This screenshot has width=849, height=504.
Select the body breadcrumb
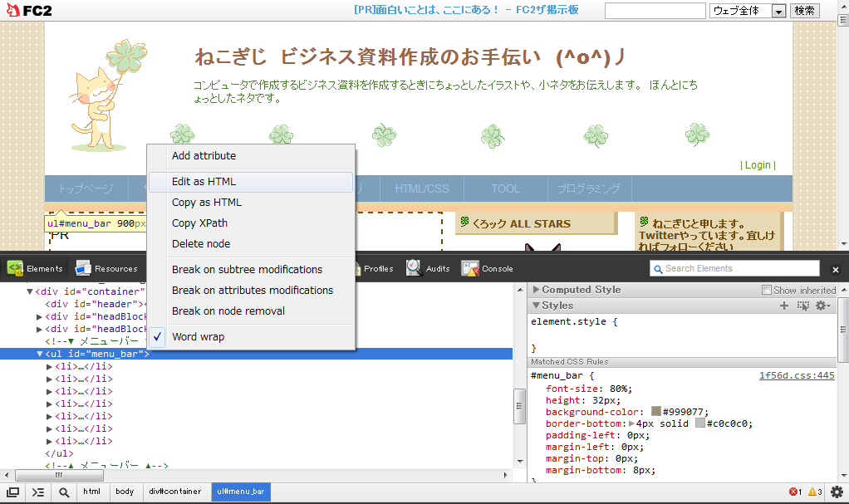pyautogui.click(x=125, y=492)
